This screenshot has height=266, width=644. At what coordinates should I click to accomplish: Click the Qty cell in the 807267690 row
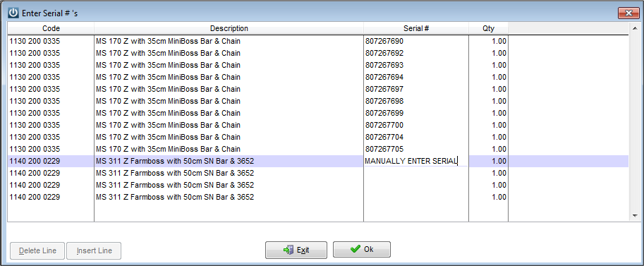click(488, 41)
